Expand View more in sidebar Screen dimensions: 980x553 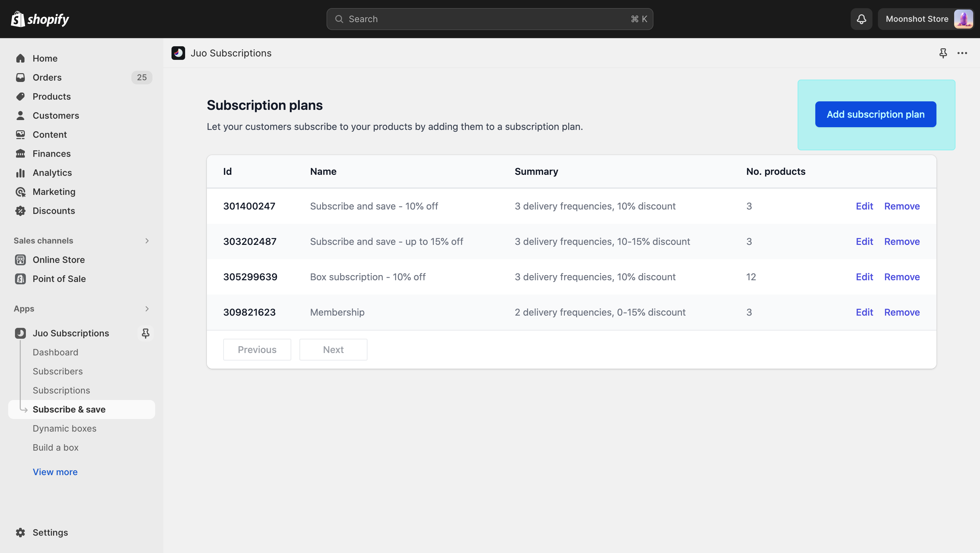pyautogui.click(x=55, y=472)
